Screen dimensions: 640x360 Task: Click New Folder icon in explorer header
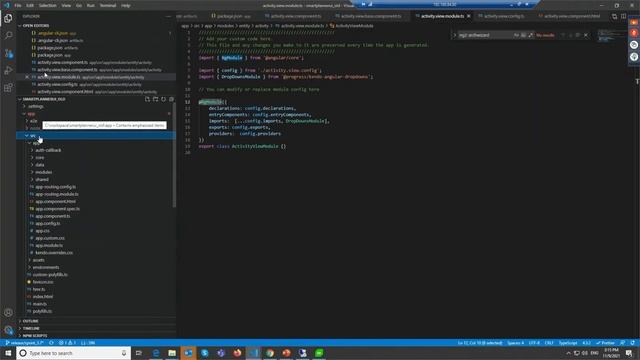coord(156,99)
